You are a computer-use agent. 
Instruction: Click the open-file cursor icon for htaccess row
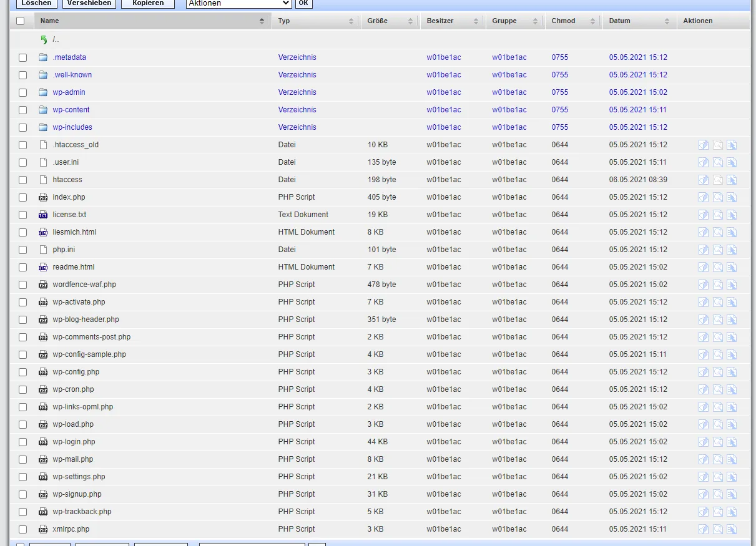point(732,180)
